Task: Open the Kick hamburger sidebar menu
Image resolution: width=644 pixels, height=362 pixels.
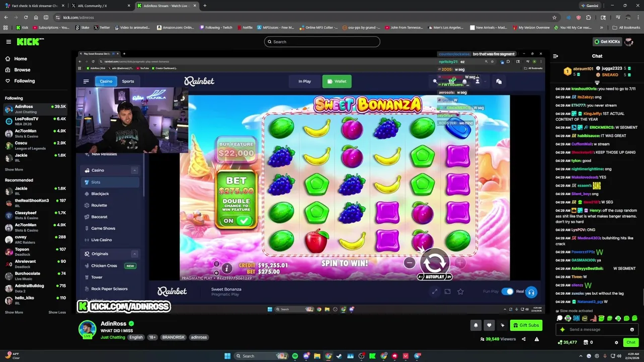Action: tap(9, 42)
